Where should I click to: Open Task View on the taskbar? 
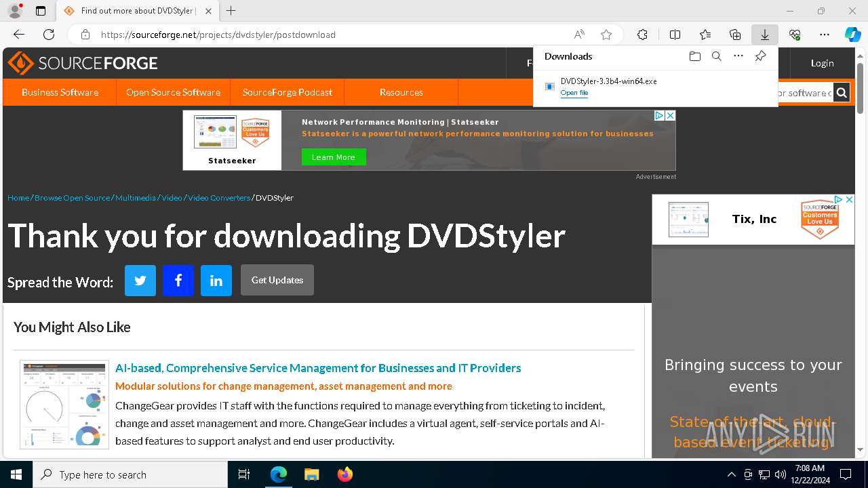[244, 474]
